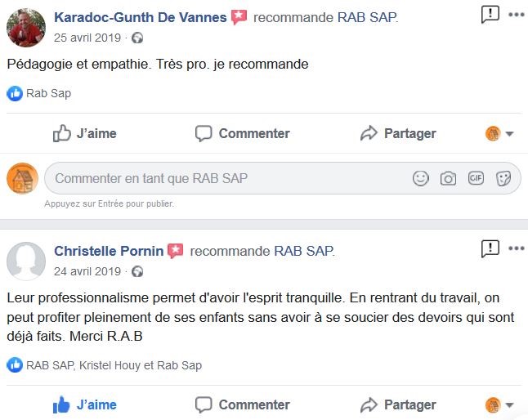Open the sticker picker in comment box
Image resolution: width=528 pixels, height=420 pixels.
tap(503, 178)
